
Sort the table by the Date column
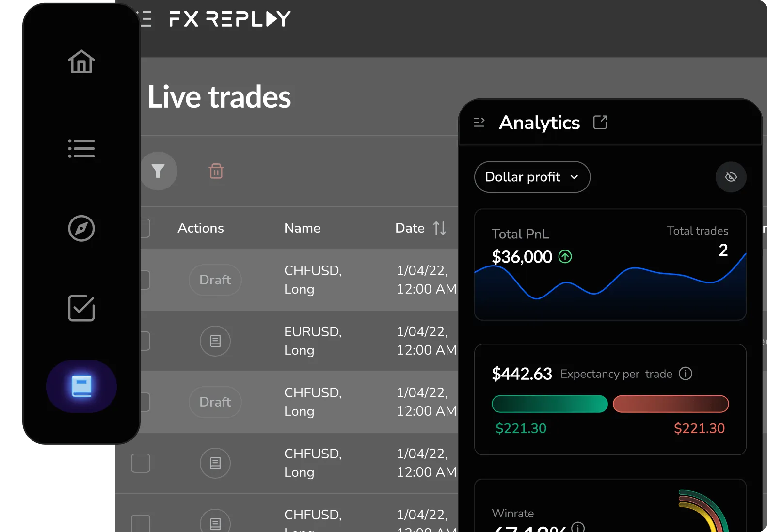pos(439,228)
